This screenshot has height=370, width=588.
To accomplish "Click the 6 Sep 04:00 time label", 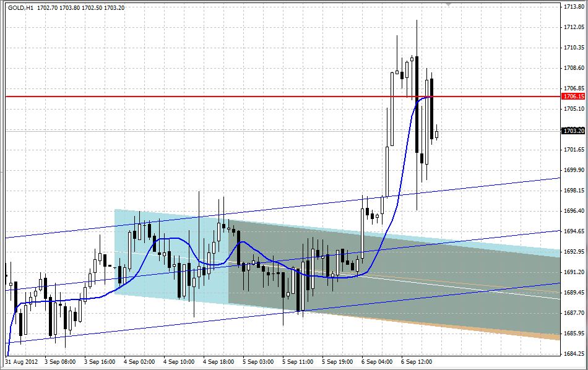I will pyautogui.click(x=378, y=362).
